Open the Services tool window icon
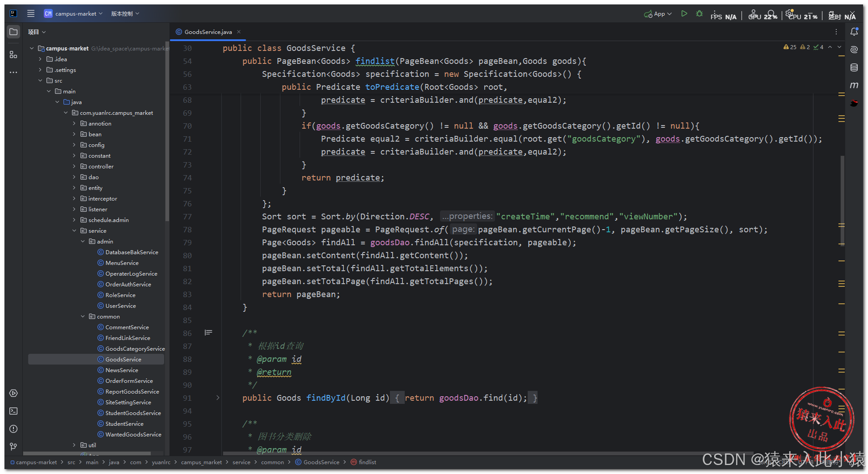 tap(13, 393)
